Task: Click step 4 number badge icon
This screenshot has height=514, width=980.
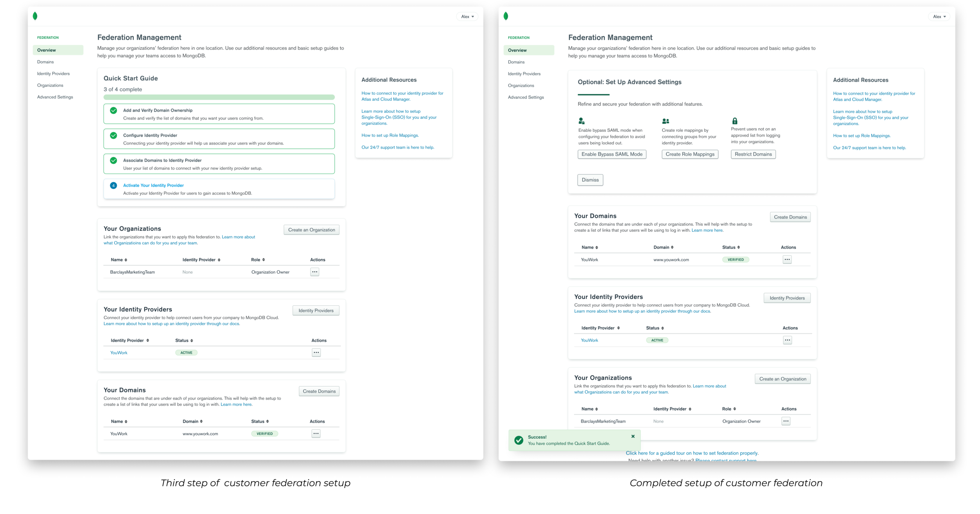Action: coord(113,185)
